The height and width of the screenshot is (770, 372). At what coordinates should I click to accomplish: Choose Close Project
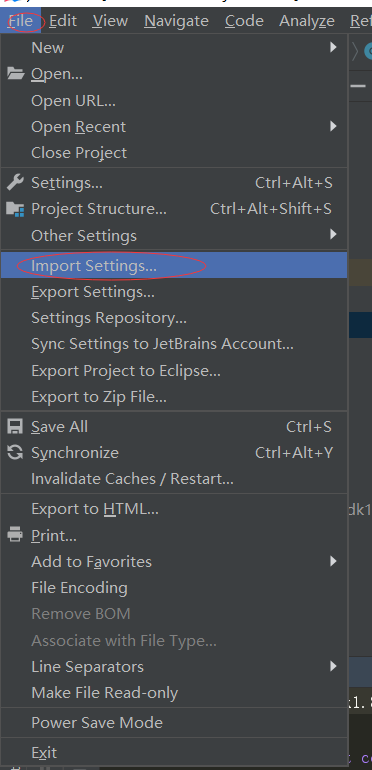click(174, 153)
